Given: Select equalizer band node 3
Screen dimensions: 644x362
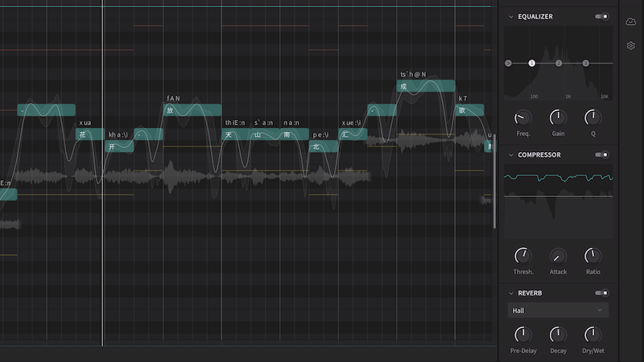Looking at the screenshot, I should (585, 63).
